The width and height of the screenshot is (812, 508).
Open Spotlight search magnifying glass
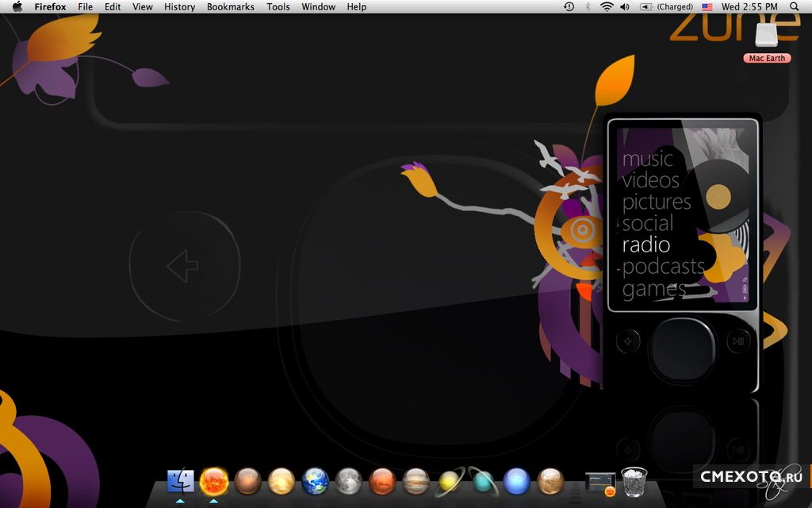(795, 6)
